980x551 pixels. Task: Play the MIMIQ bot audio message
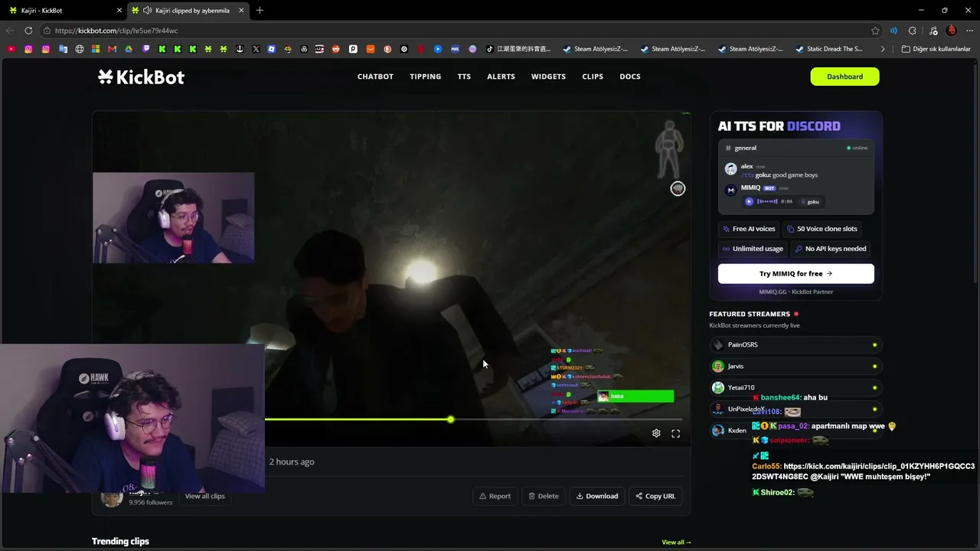pyautogui.click(x=749, y=201)
